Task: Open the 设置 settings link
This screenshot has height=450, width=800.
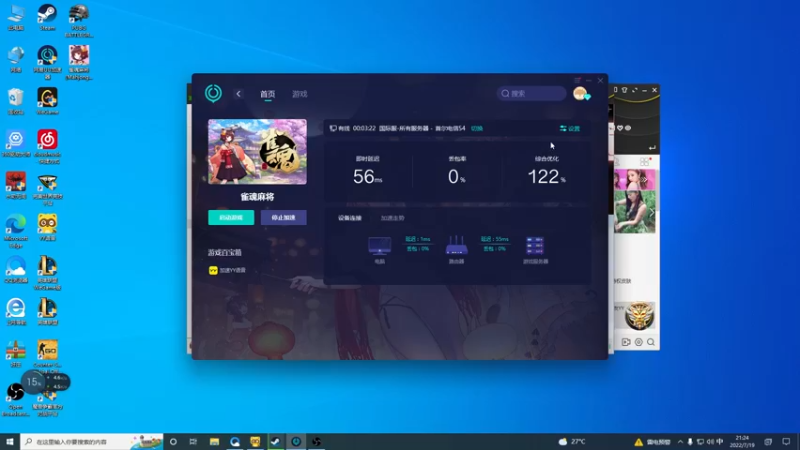Action: (x=570, y=129)
